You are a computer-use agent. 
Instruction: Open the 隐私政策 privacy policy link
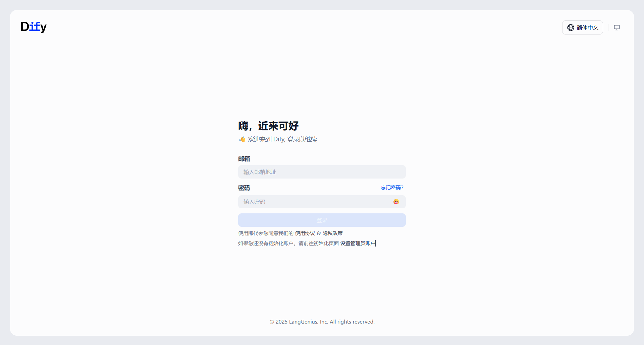tap(332, 233)
